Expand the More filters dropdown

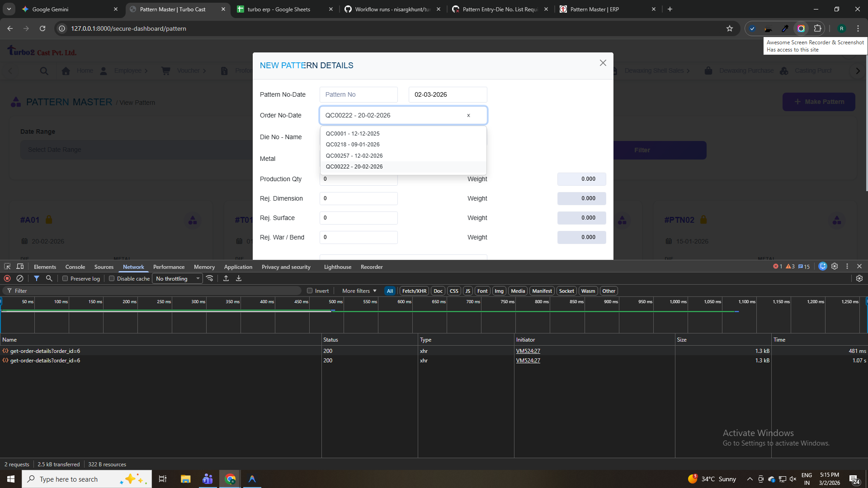[359, 291]
